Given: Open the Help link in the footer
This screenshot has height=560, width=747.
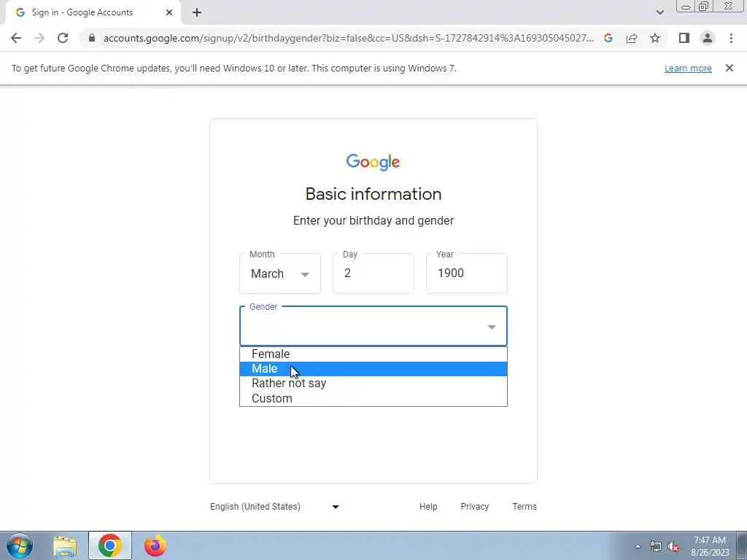Looking at the screenshot, I should tap(428, 507).
